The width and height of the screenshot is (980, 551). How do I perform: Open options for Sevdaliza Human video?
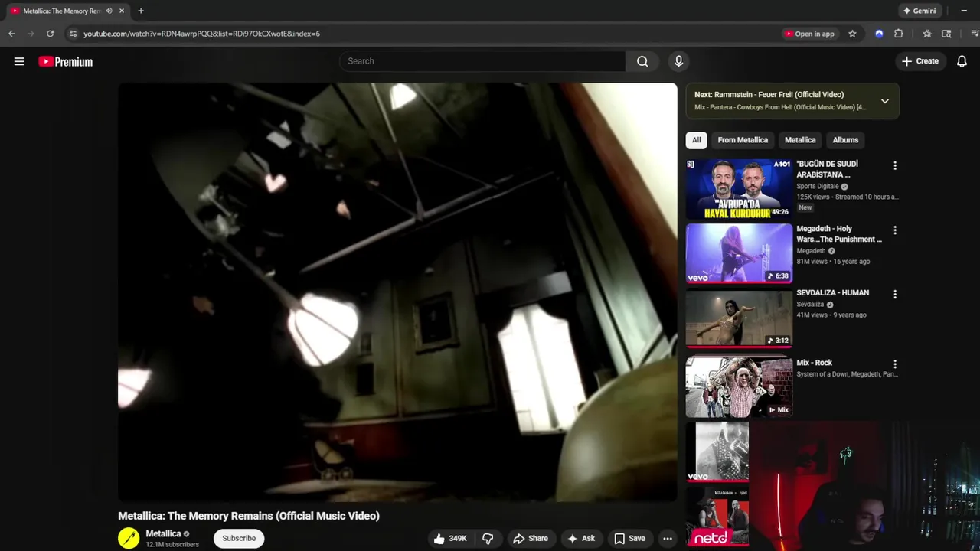coord(894,294)
